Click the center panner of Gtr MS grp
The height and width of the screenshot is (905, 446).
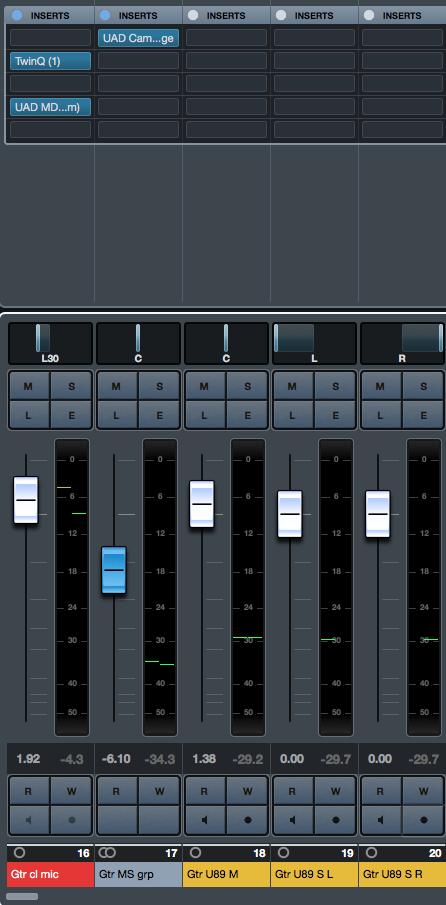138,343
